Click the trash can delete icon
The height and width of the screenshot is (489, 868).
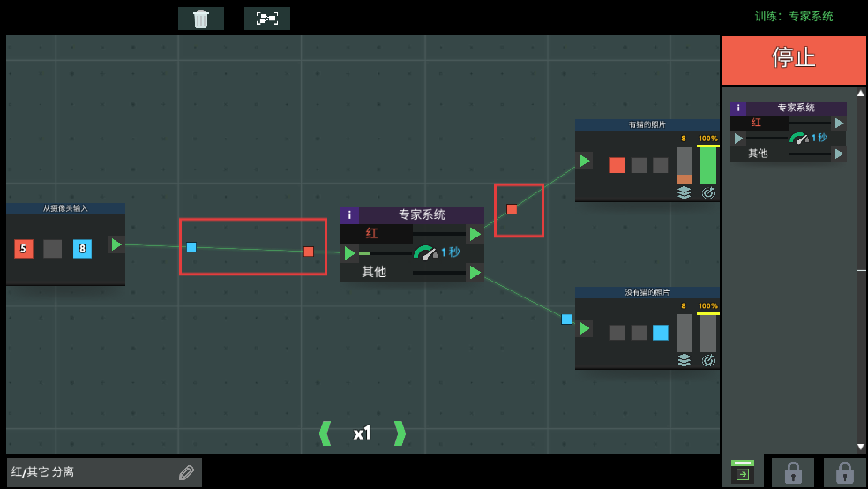pyautogui.click(x=201, y=19)
